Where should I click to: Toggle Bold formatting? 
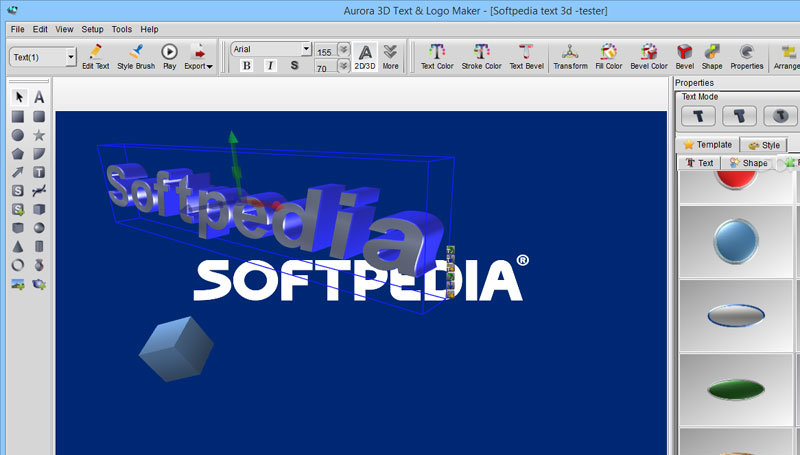tap(247, 65)
